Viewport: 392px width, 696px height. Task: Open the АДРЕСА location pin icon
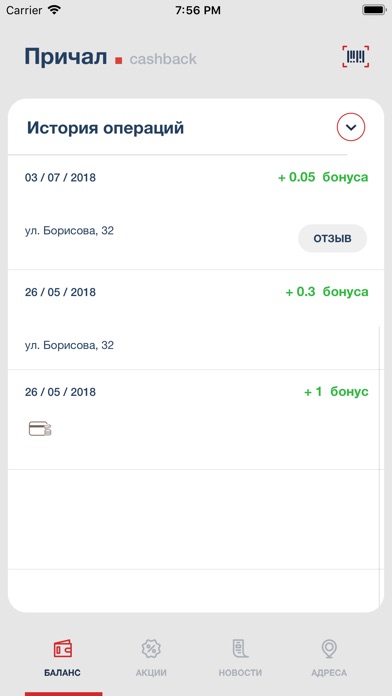coord(329,649)
